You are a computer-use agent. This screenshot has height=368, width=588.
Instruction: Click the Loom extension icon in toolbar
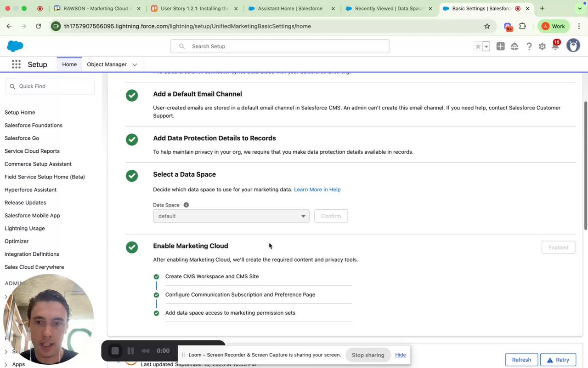coord(508,27)
